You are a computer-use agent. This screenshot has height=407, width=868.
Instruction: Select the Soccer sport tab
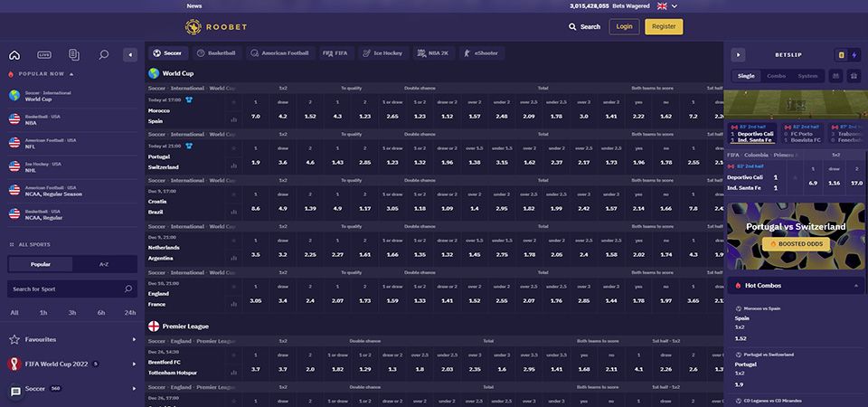point(168,53)
